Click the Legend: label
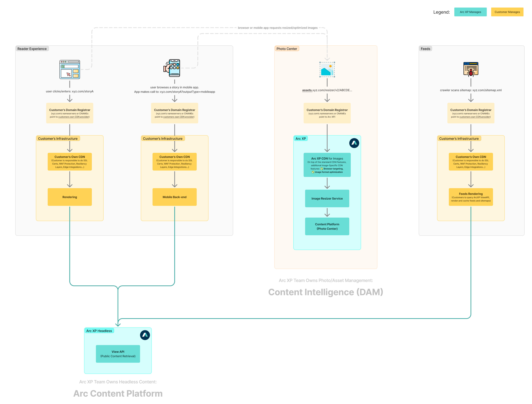The width and height of the screenshot is (532, 404). [x=442, y=12]
